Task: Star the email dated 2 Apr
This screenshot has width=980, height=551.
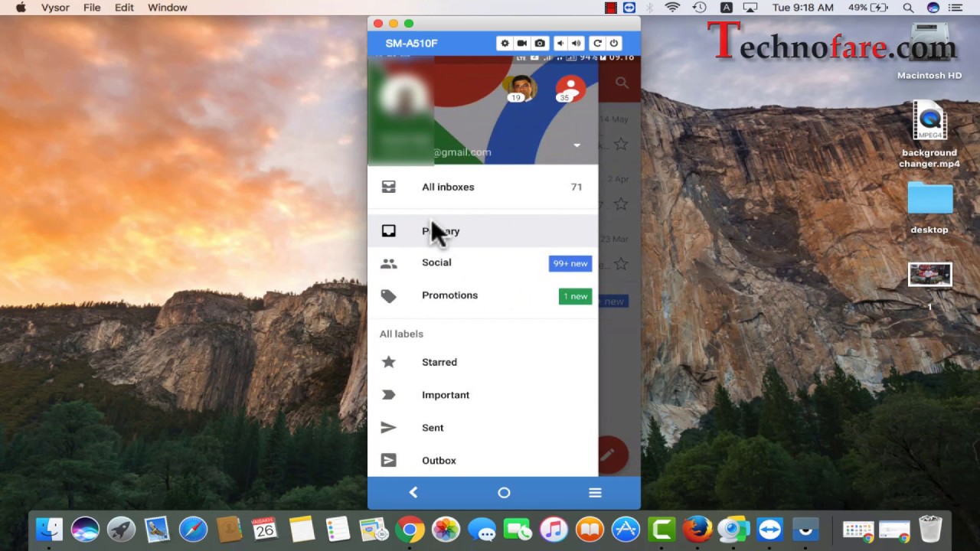Action: (621, 204)
